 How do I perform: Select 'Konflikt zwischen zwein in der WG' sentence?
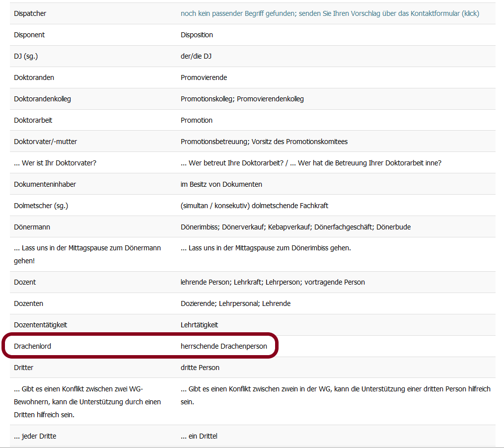click(336, 395)
